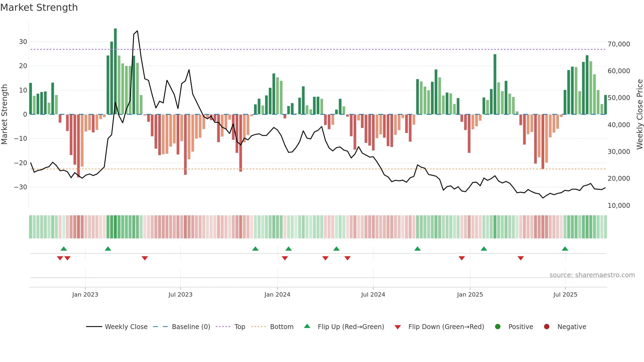Viewport: 644px width, 362px height.
Task: Click the flip-down marker between Jan and Jul 2023
Action: (145, 258)
